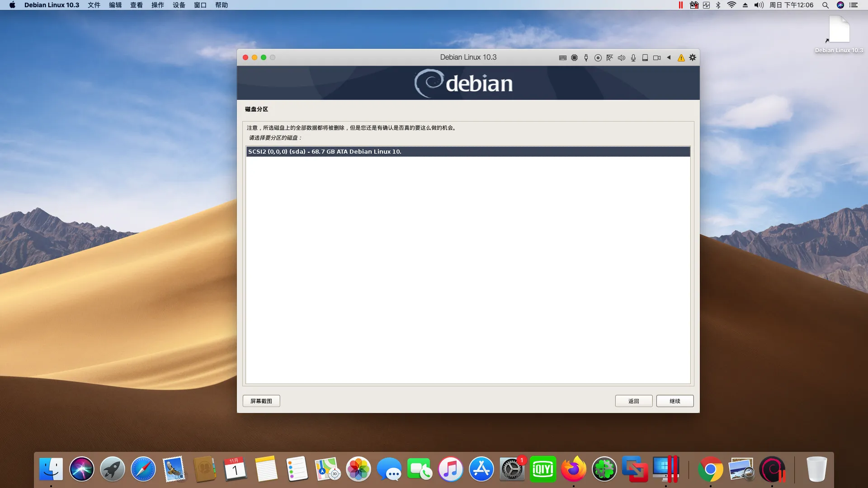Click the Debian swirl icon in Dock
This screenshot has width=868, height=488.
(772, 470)
